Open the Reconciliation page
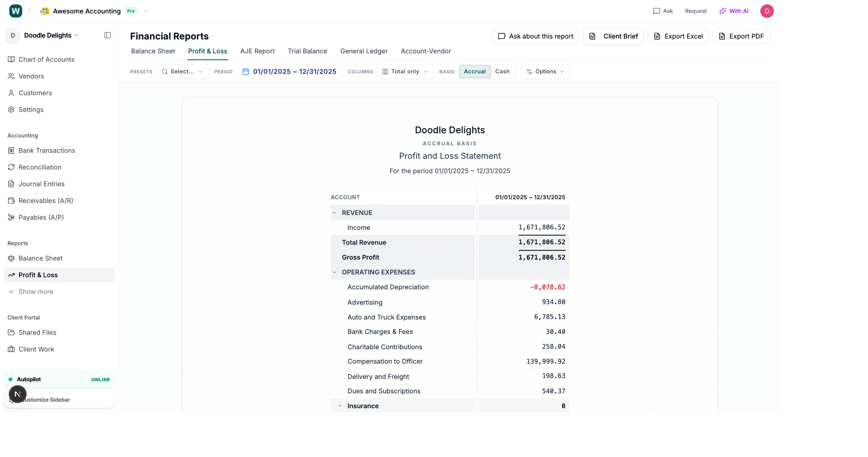The height and width of the screenshot is (457, 868). click(x=40, y=167)
